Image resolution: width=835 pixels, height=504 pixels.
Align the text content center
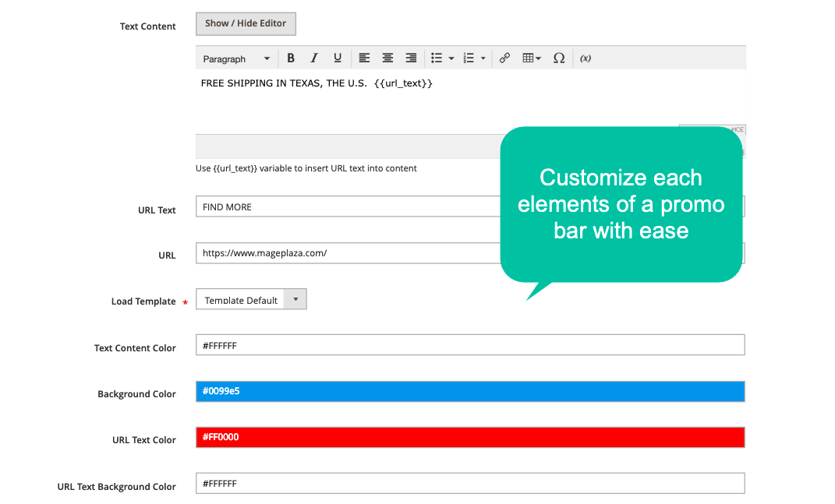click(387, 58)
